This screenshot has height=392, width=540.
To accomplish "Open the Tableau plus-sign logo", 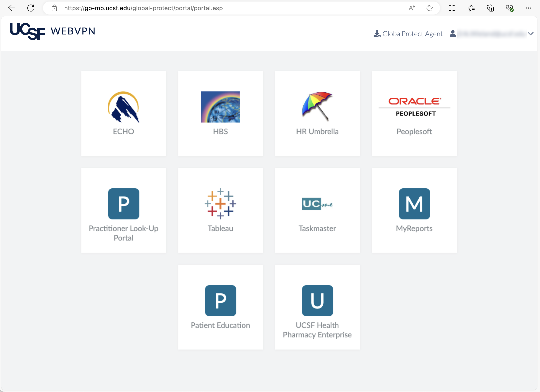I will (220, 204).
